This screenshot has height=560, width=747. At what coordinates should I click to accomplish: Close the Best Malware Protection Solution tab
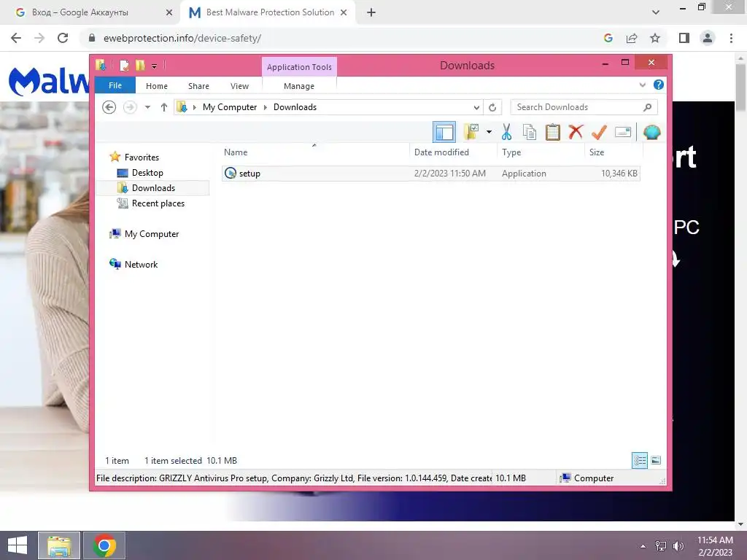click(x=344, y=12)
